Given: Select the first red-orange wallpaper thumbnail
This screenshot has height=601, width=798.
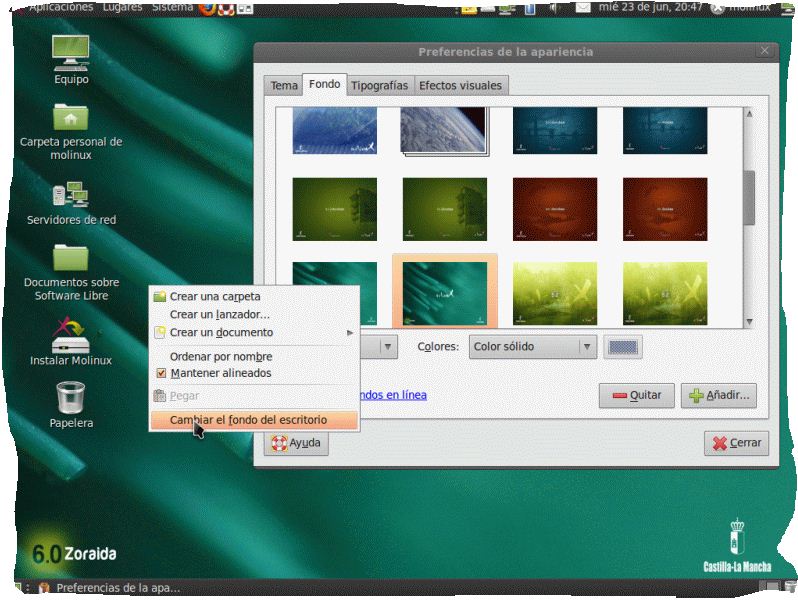Looking at the screenshot, I should (555, 209).
